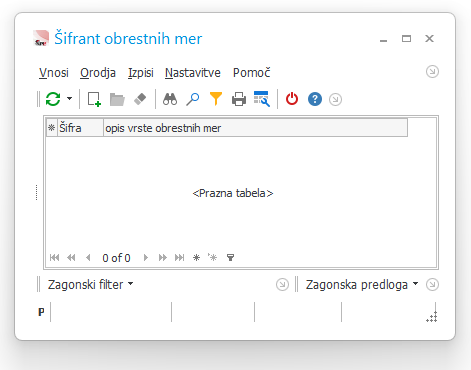This screenshot has width=471, height=370.
Task: Sort by the Šifra column header
Action: [x=80, y=128]
